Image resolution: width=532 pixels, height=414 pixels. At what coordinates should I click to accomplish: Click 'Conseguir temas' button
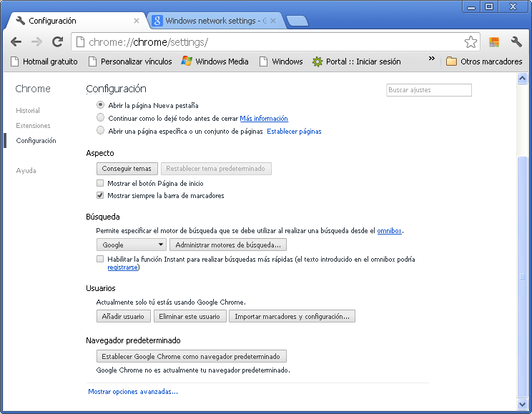(x=127, y=169)
